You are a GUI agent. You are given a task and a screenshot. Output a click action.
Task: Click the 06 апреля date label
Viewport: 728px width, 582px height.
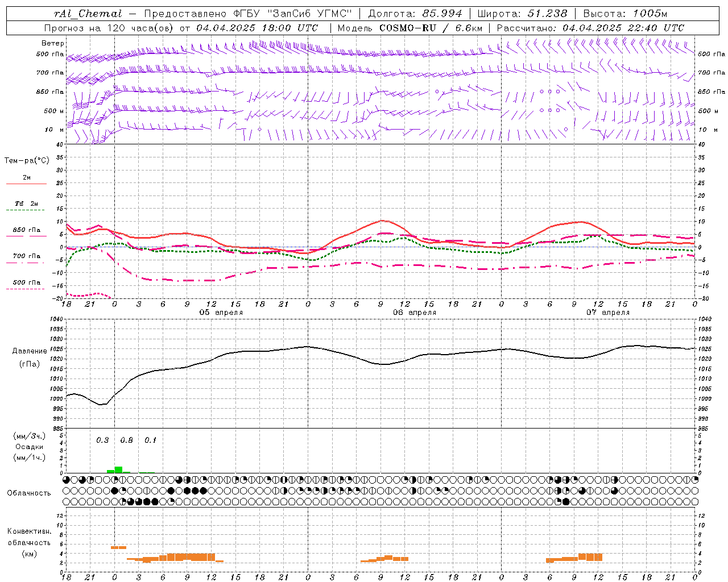pos(415,313)
